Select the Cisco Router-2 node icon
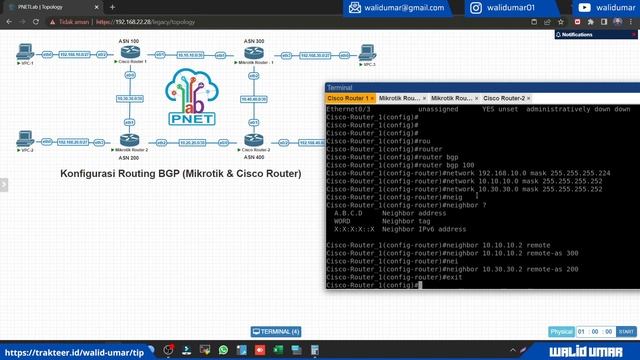 pyautogui.click(x=254, y=140)
